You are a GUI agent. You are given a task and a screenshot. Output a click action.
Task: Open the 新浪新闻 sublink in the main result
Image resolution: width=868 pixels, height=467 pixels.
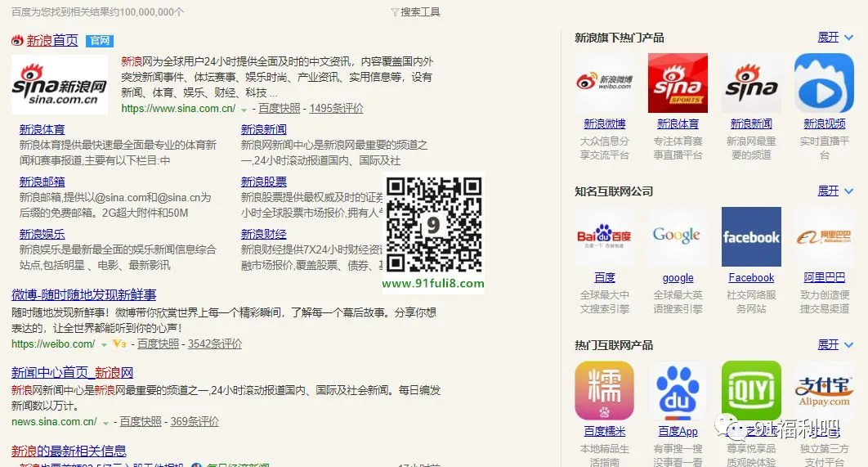pos(263,129)
